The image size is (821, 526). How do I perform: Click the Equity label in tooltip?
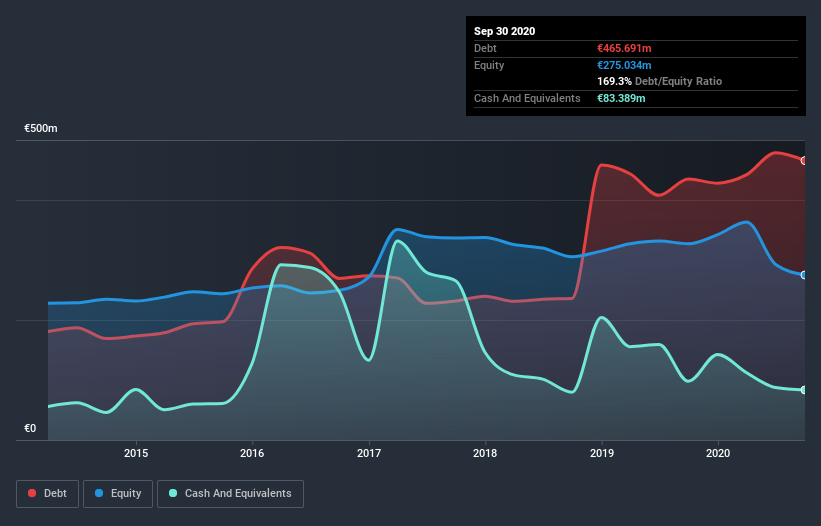coord(489,65)
